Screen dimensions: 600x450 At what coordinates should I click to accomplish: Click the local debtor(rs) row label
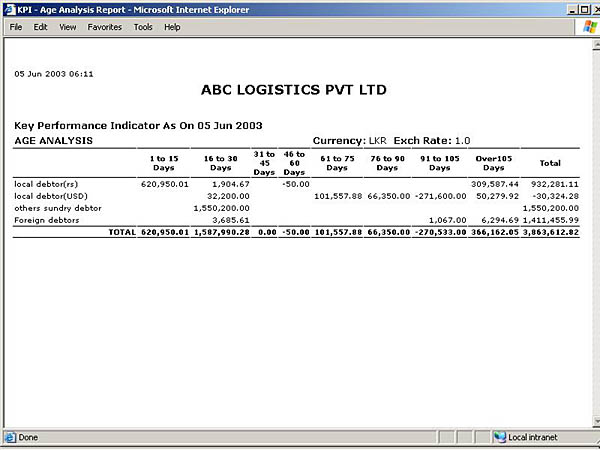click(x=46, y=184)
